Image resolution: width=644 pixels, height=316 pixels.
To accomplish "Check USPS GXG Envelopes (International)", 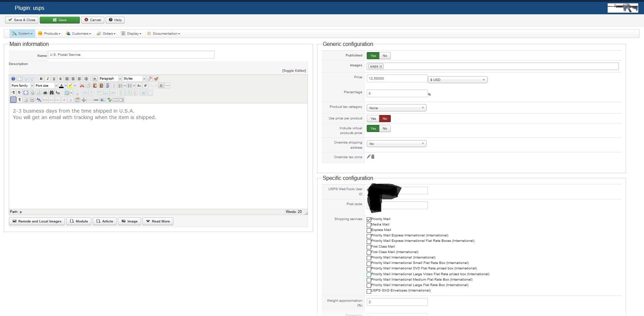I will [x=369, y=291].
